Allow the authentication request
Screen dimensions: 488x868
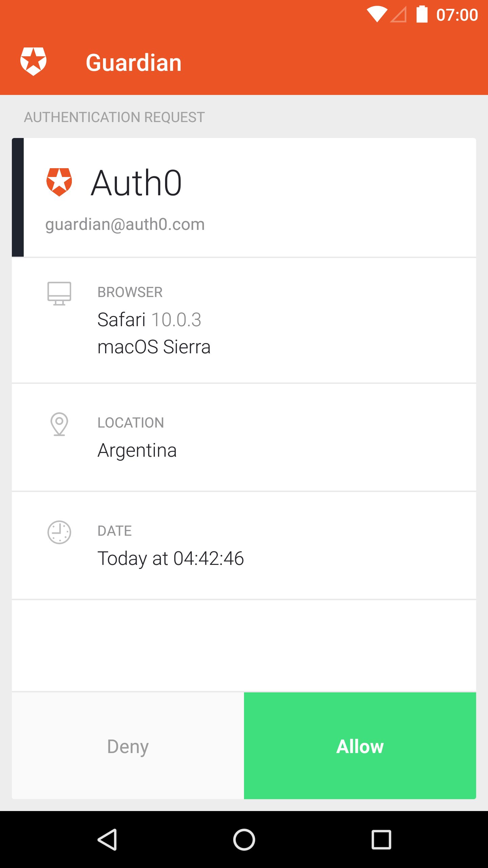(360, 746)
